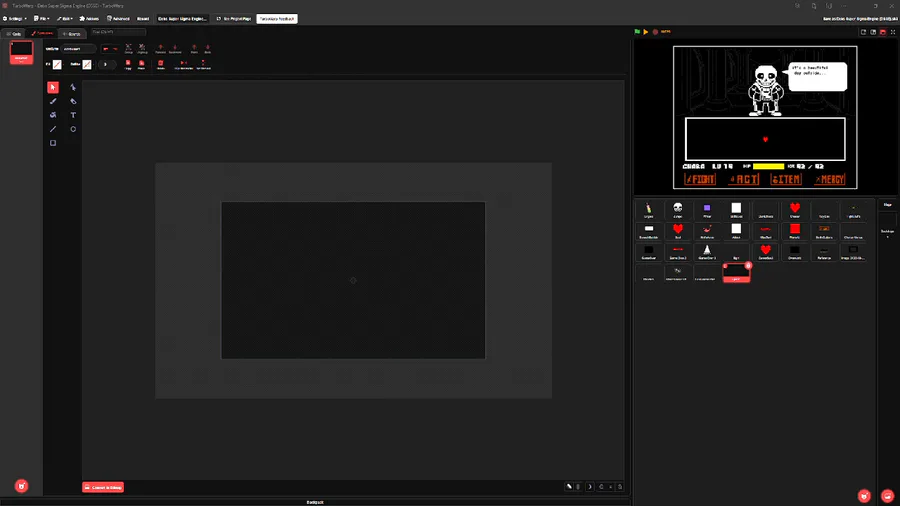
Task: Click the red heart in the stage preview
Action: click(x=765, y=139)
